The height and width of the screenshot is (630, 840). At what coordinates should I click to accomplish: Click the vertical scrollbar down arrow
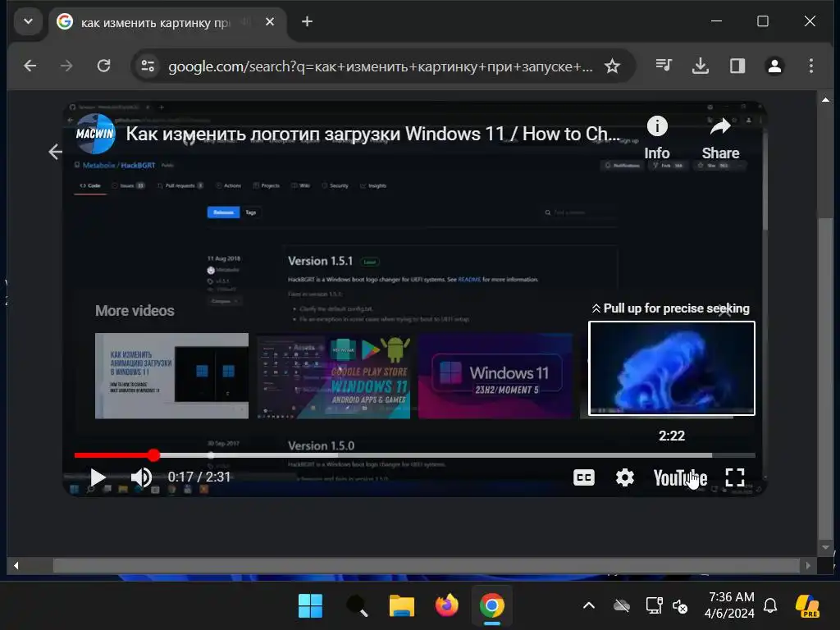point(825,547)
